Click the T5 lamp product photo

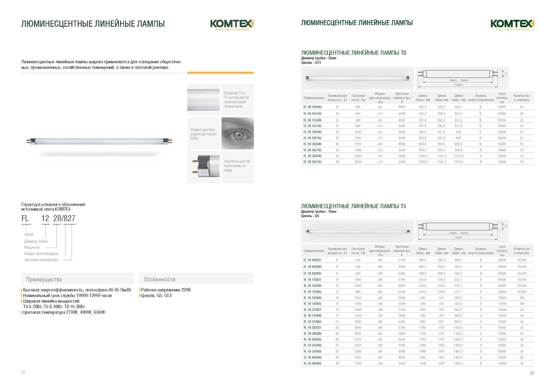(x=357, y=231)
